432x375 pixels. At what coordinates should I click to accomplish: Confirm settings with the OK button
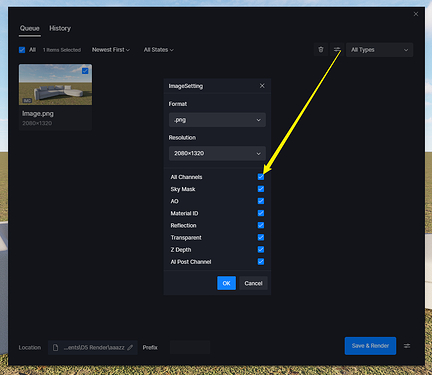226,283
